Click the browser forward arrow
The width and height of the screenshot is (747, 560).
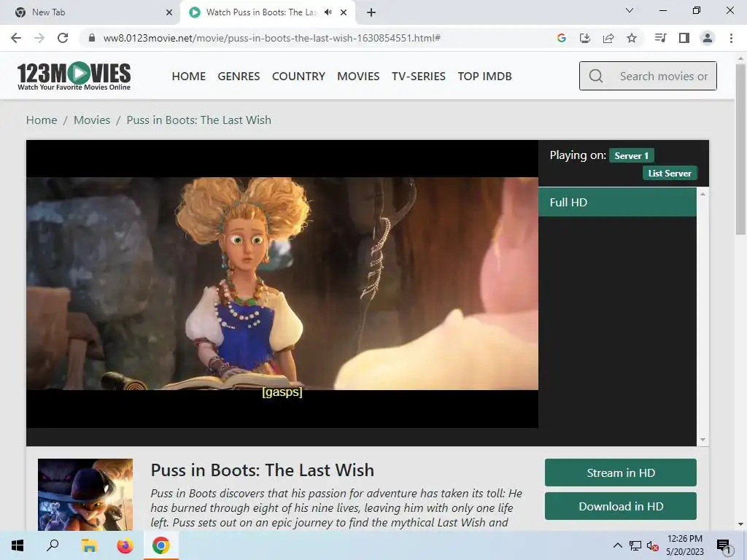click(x=39, y=38)
